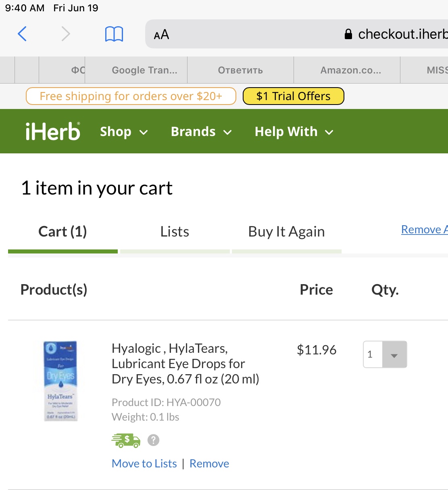The width and height of the screenshot is (448, 490).
Task: Switch to the Buy It Again tab
Action: point(286,232)
